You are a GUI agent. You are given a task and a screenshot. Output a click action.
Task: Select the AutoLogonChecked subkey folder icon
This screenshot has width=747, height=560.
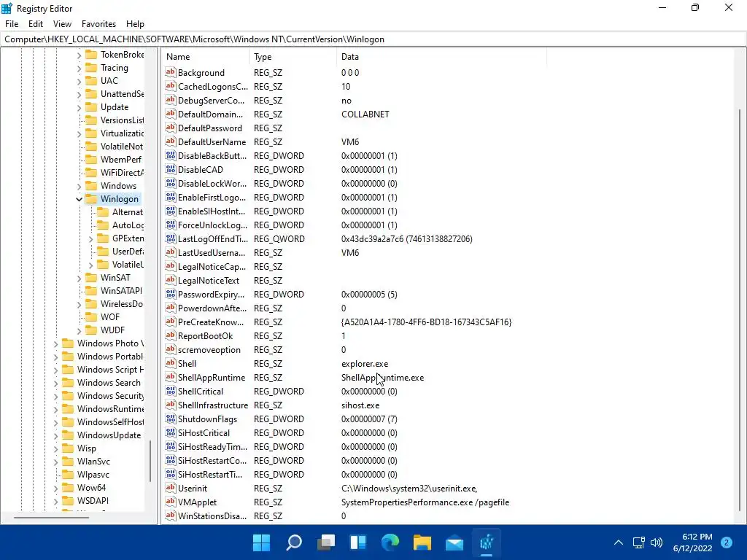tap(103, 225)
